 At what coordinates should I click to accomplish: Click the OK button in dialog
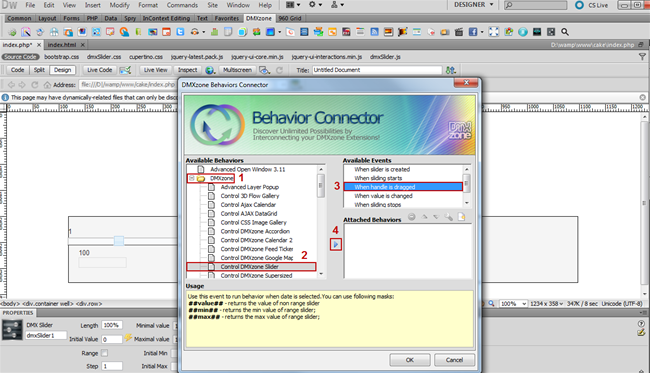pos(410,360)
